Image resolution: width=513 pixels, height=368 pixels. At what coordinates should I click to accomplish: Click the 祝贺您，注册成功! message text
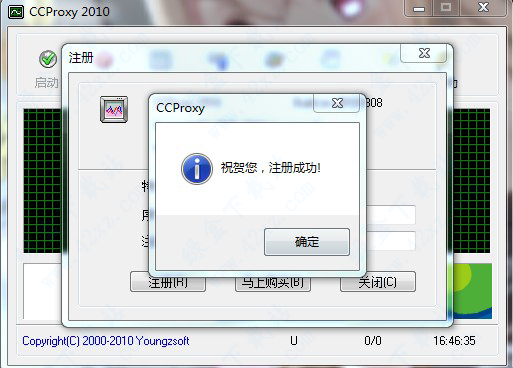click(270, 168)
